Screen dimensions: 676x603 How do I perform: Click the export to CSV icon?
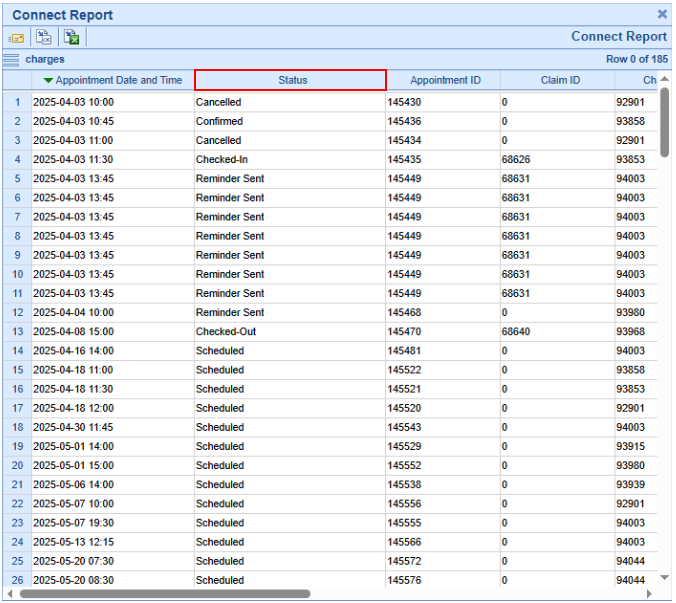[44, 37]
